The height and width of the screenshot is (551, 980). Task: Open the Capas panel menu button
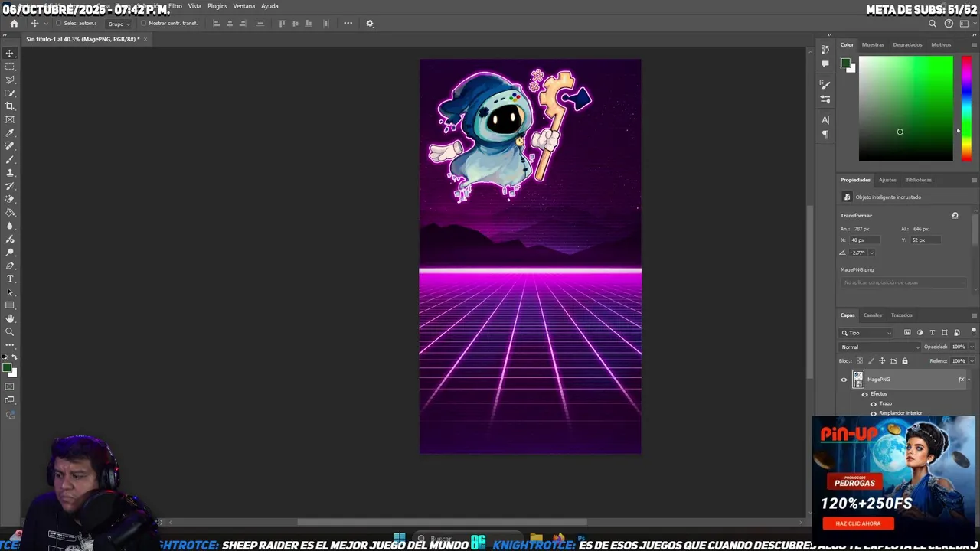[x=974, y=315]
